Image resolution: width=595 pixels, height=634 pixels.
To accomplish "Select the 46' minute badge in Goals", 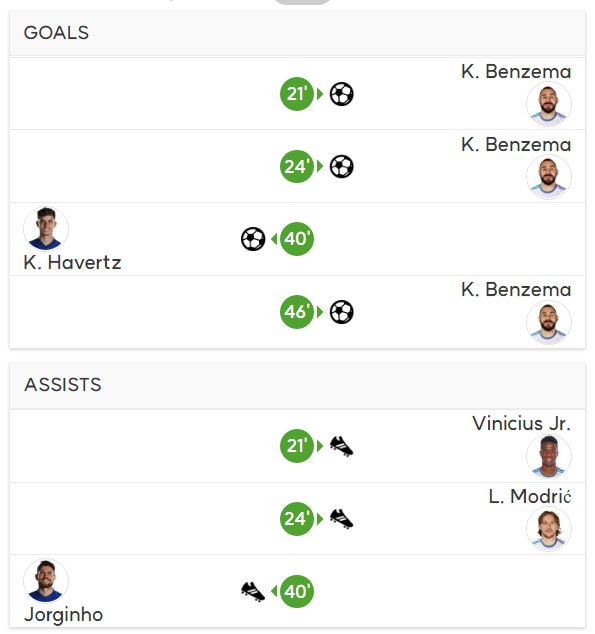I will coord(297,312).
